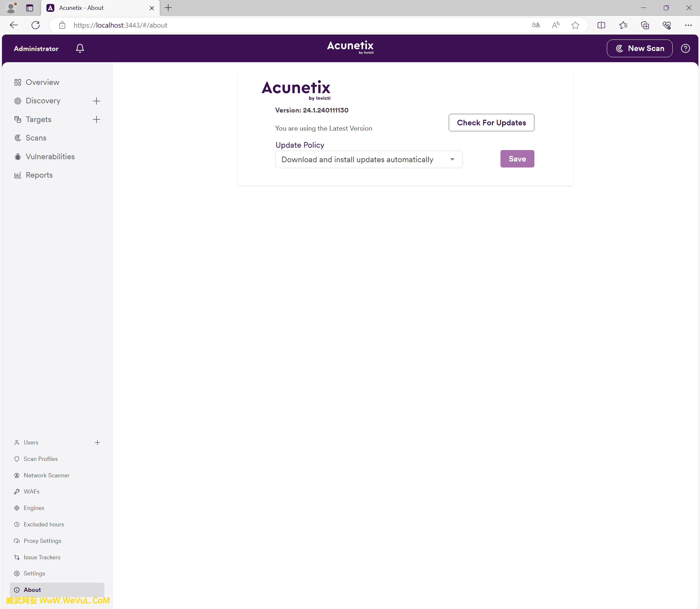Click the Acunetix header logo

tap(350, 47)
